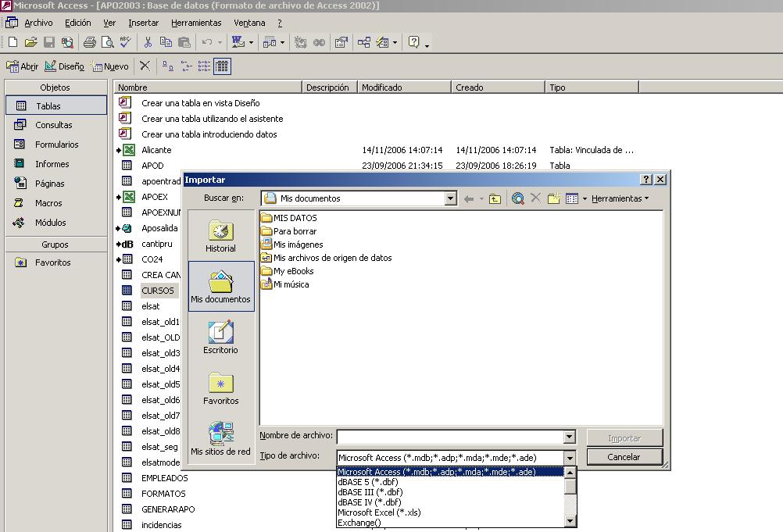Select Formularios in the Objetos bar
This screenshot has height=532, width=783.
[56, 145]
